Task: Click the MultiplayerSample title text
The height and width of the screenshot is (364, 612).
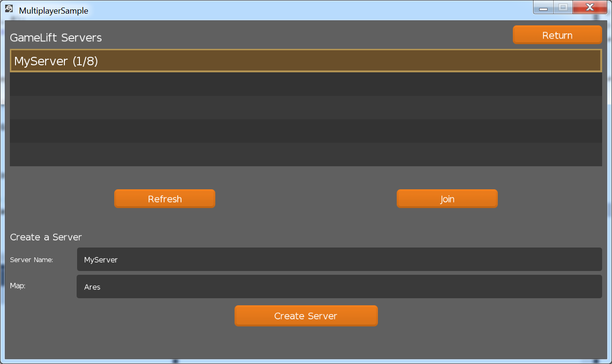Action: click(53, 10)
